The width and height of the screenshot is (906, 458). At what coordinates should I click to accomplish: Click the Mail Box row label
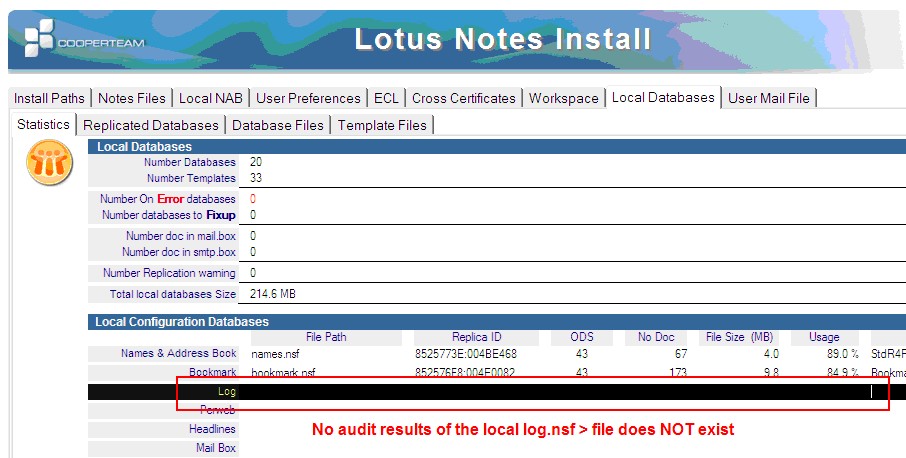coord(216,448)
